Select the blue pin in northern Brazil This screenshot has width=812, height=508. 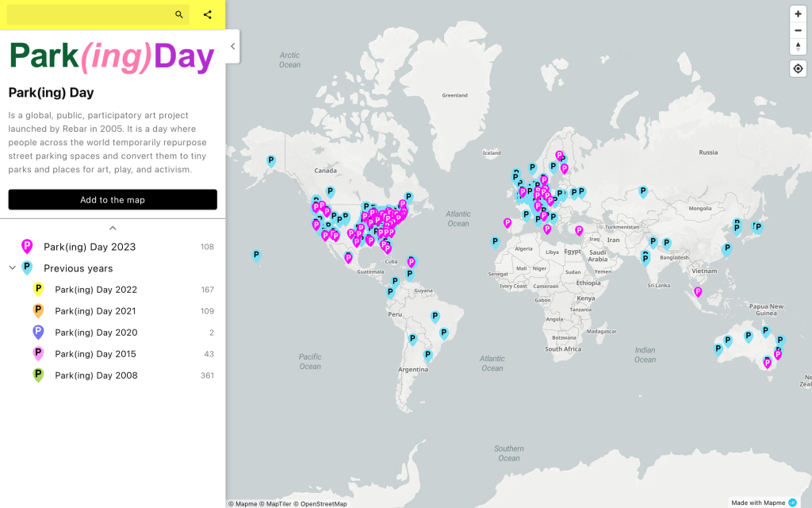(x=435, y=316)
